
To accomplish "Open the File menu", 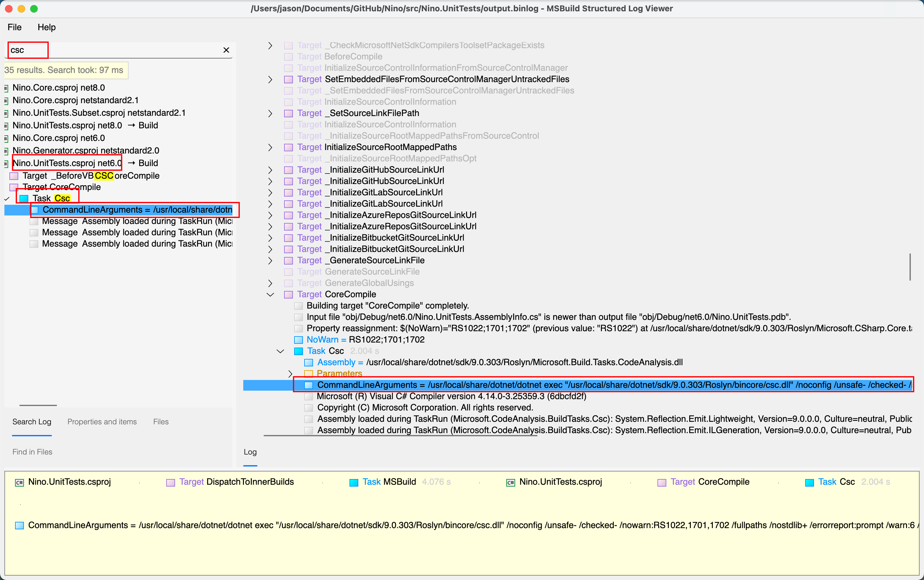I will [14, 27].
